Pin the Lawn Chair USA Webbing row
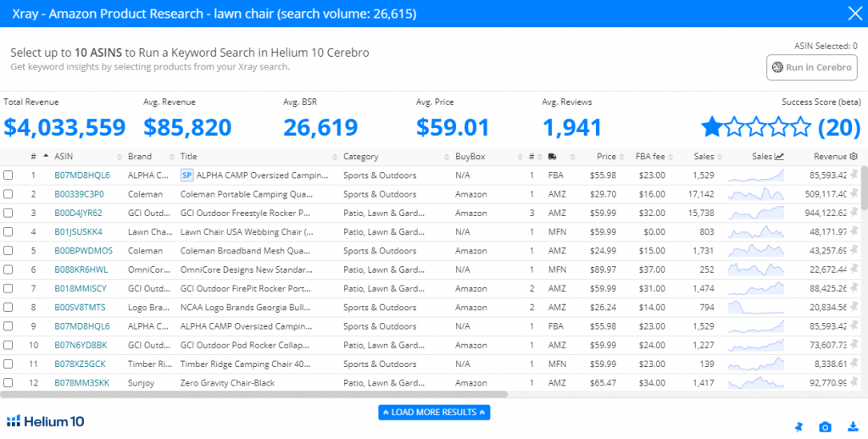 coord(854,231)
